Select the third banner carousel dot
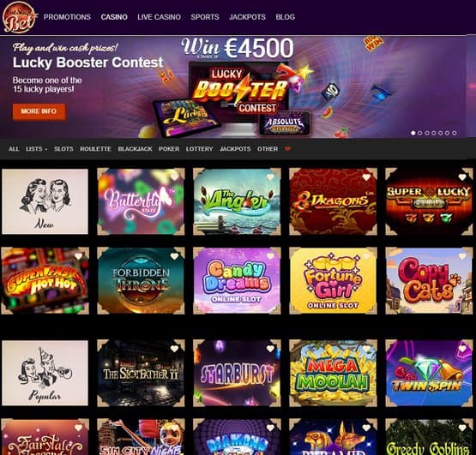 coord(427,133)
